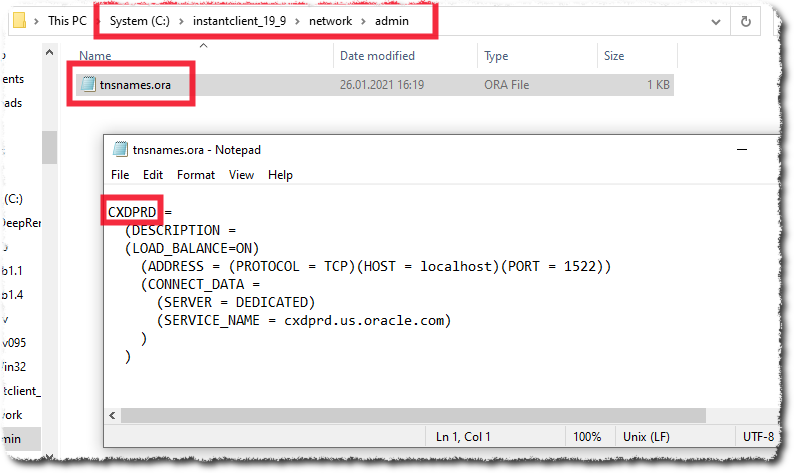Image resolution: width=794 pixels, height=473 pixels.
Task: Open the Edit menu in Notepad
Action: pos(153,175)
